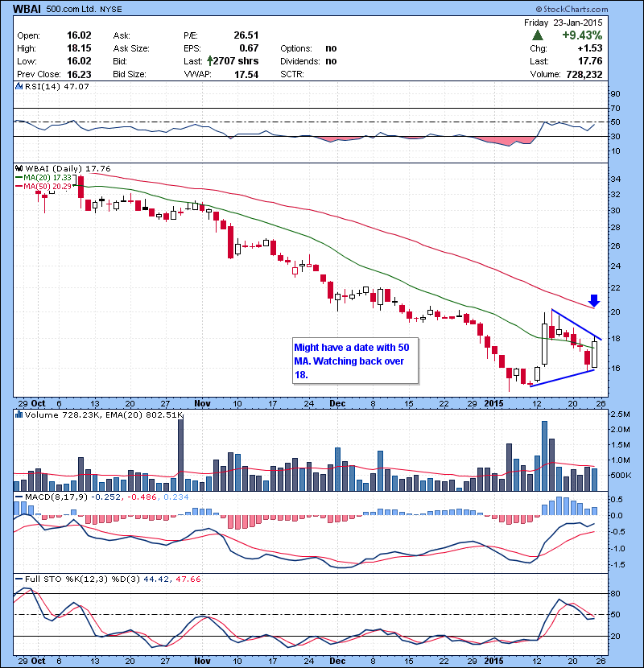Click the VWAP value 17.54

click(x=246, y=74)
